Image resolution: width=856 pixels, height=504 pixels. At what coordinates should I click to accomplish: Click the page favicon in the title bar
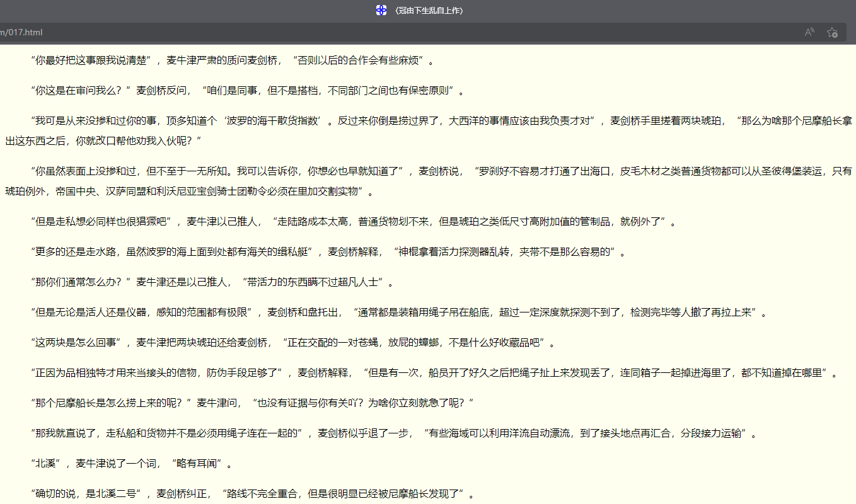click(381, 10)
